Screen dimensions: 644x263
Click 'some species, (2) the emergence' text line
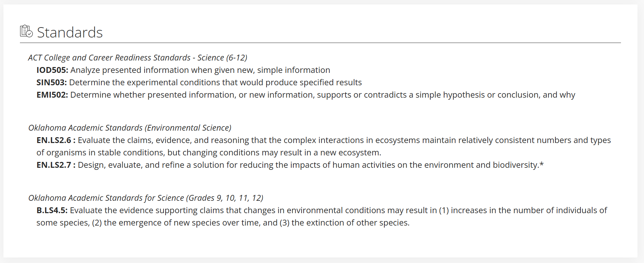pos(223,223)
